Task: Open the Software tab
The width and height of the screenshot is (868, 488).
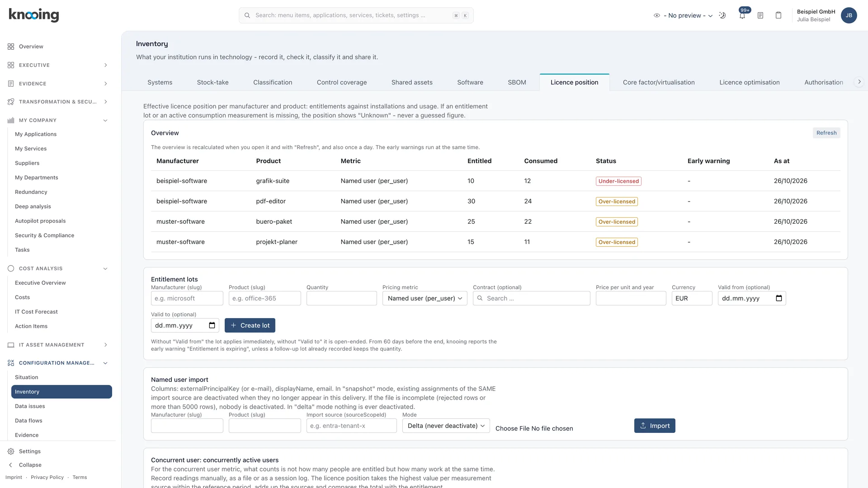Action: [470, 82]
